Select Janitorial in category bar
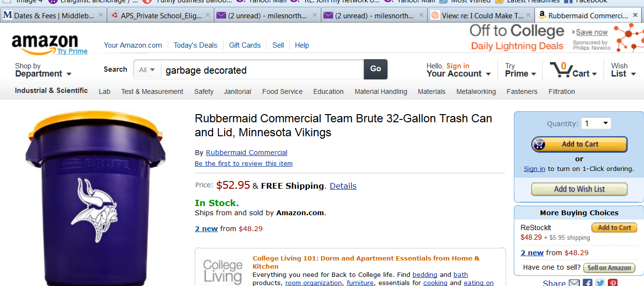 (x=238, y=91)
